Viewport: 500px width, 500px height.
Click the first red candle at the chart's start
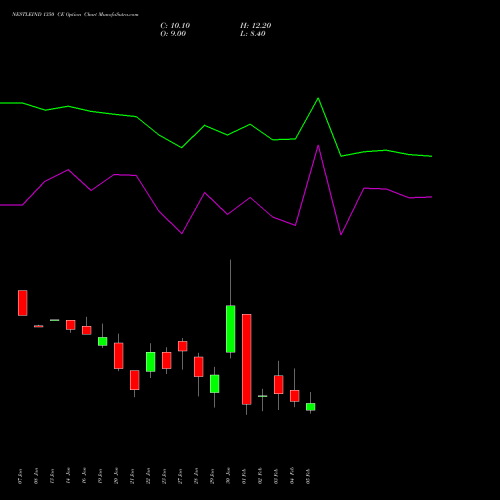23,303
